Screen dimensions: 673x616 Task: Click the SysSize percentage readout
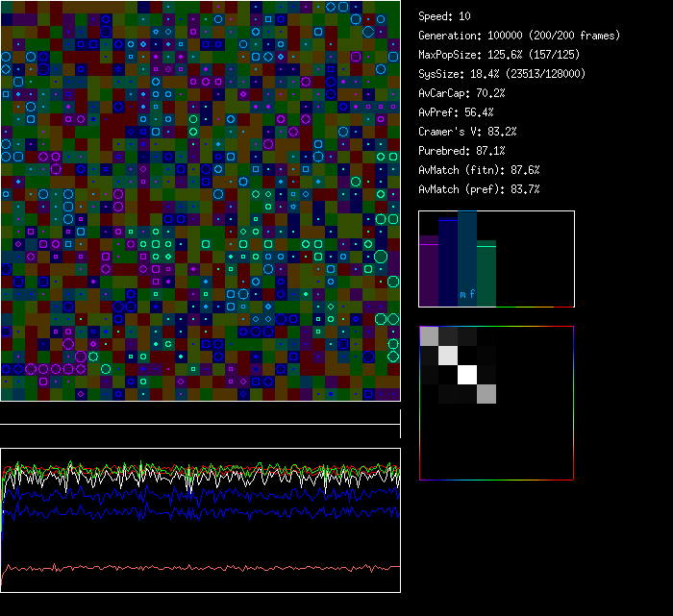coord(502,74)
